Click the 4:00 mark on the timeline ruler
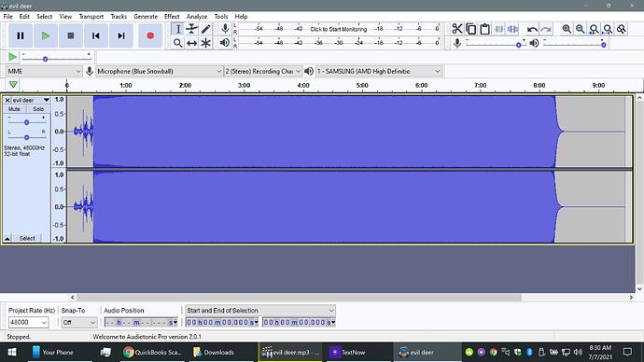Screen dimensions: 644x362 [303, 86]
